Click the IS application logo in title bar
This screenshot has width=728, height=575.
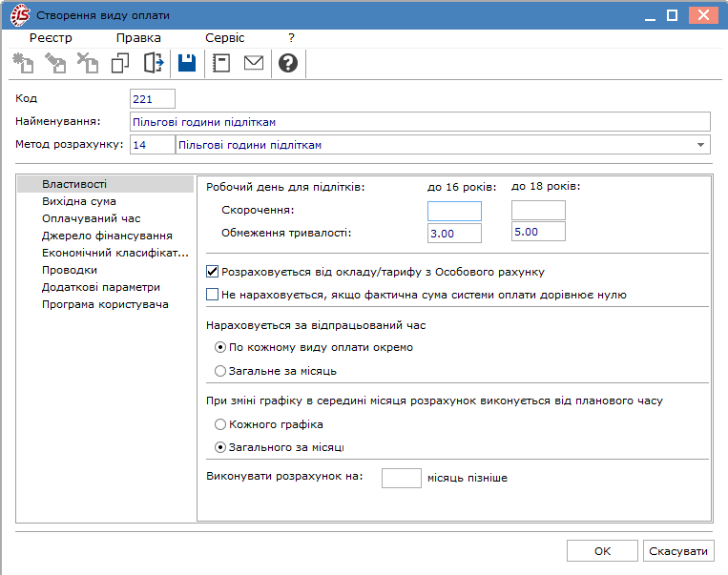[x=20, y=15]
